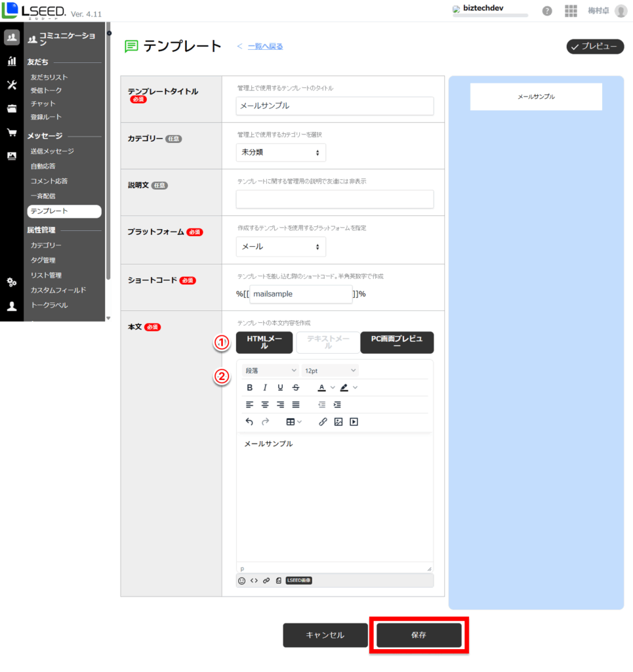The width and height of the screenshot is (633, 672).
Task: Click the テンプレートタイトル input field
Action: 335,106
